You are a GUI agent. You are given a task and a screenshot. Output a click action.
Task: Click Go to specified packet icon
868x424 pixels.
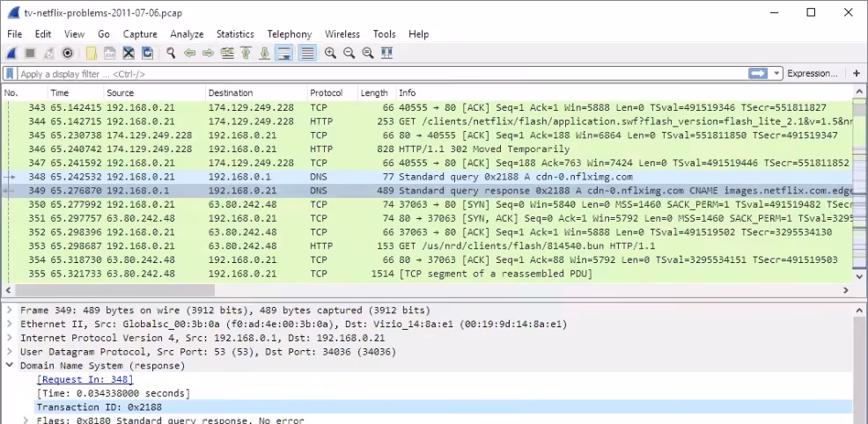(x=227, y=53)
